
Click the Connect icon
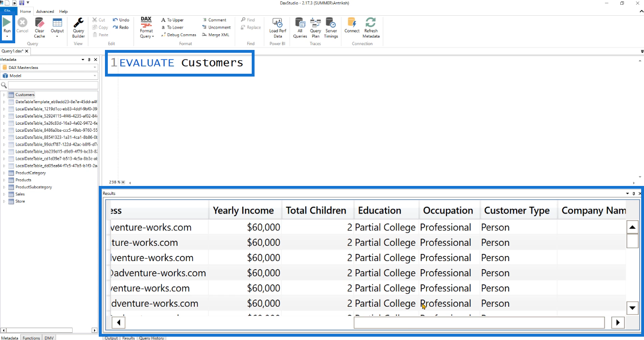(352, 25)
